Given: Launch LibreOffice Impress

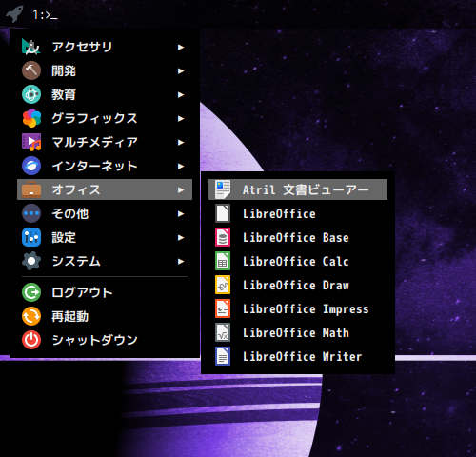Looking at the screenshot, I should click(x=298, y=308).
